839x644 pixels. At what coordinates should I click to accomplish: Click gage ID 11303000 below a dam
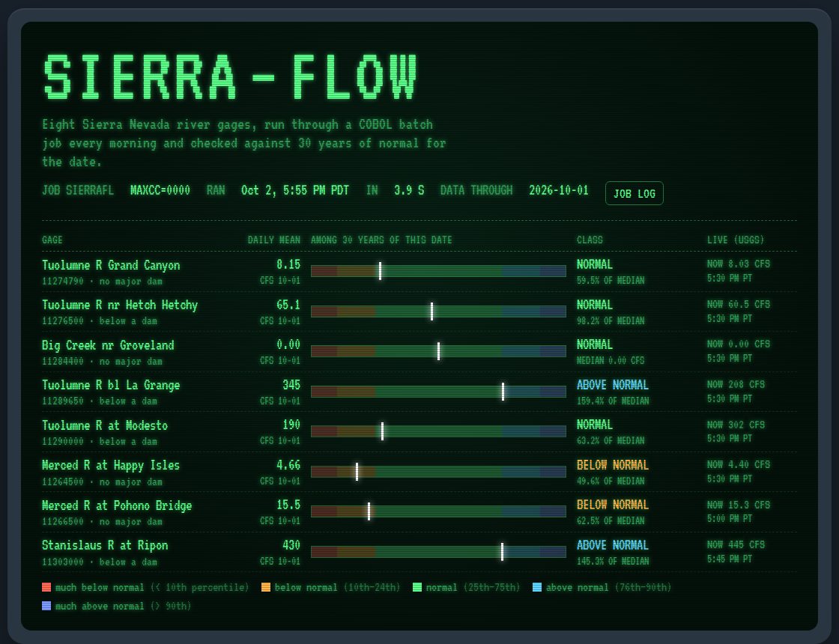[100, 562]
